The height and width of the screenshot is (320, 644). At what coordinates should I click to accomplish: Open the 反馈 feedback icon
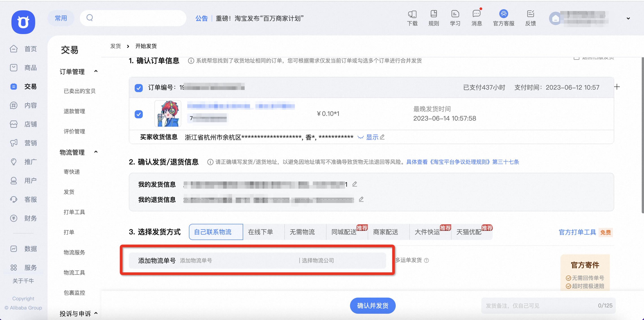coord(530,14)
